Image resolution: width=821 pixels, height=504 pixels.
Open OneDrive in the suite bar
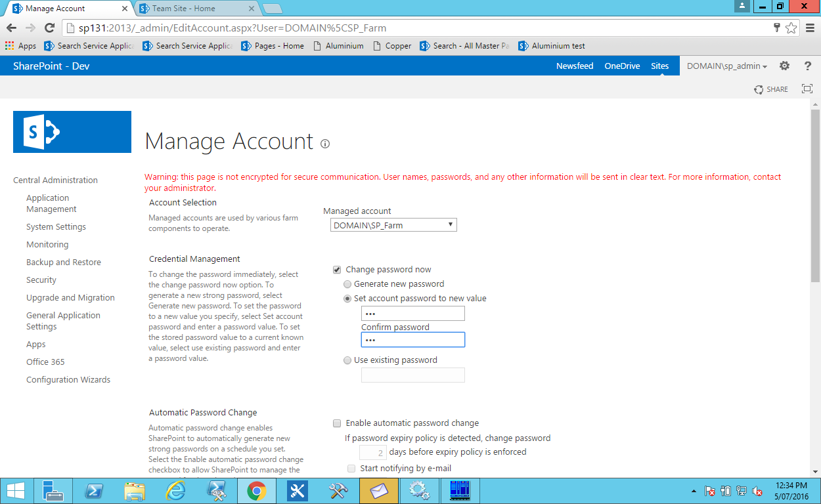(x=622, y=66)
